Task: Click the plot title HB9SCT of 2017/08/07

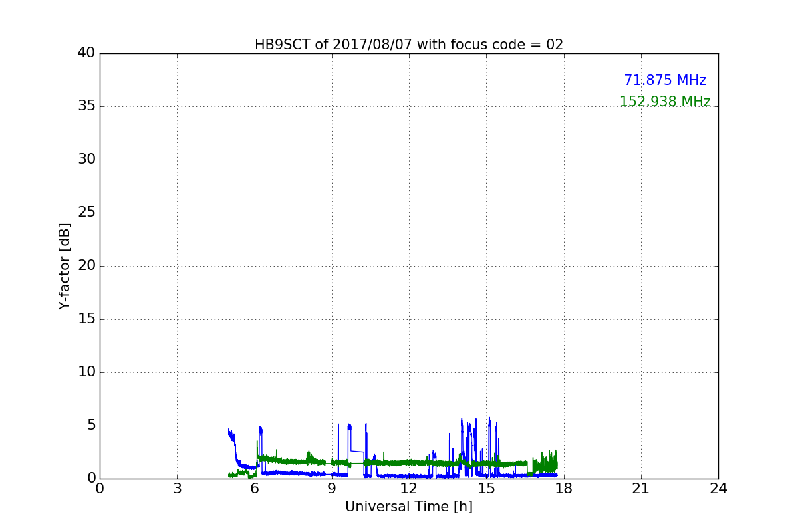Action: (x=409, y=45)
